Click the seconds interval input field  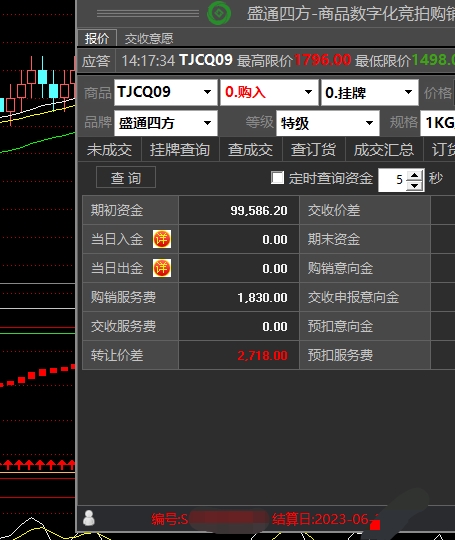393,180
